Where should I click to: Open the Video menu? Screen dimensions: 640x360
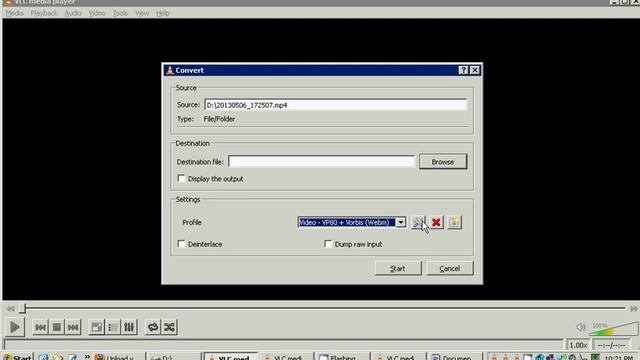pos(97,13)
